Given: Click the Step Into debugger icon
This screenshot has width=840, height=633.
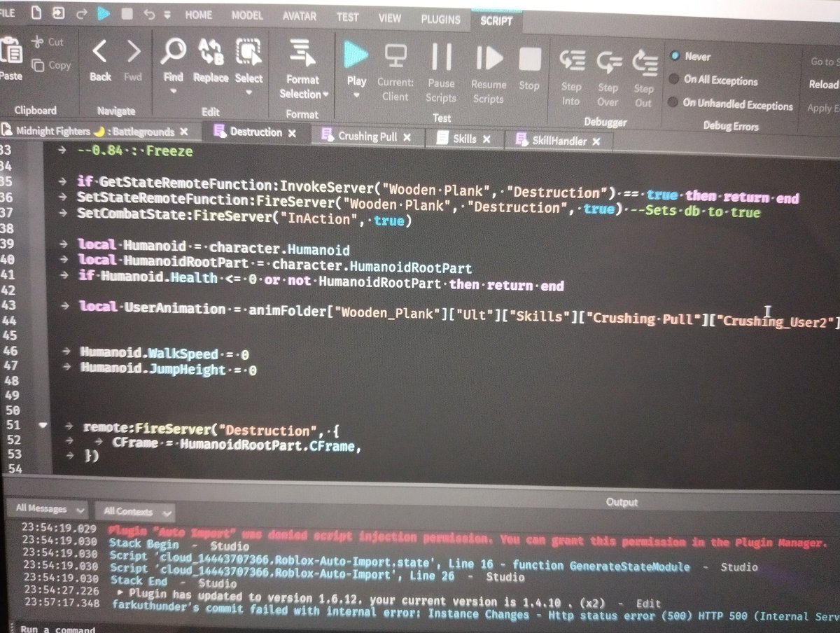Looking at the screenshot, I should [572, 62].
